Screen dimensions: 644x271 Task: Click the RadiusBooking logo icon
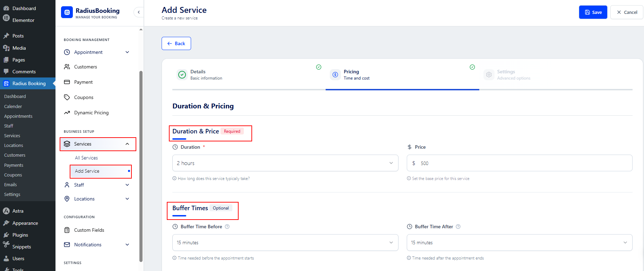(67, 12)
